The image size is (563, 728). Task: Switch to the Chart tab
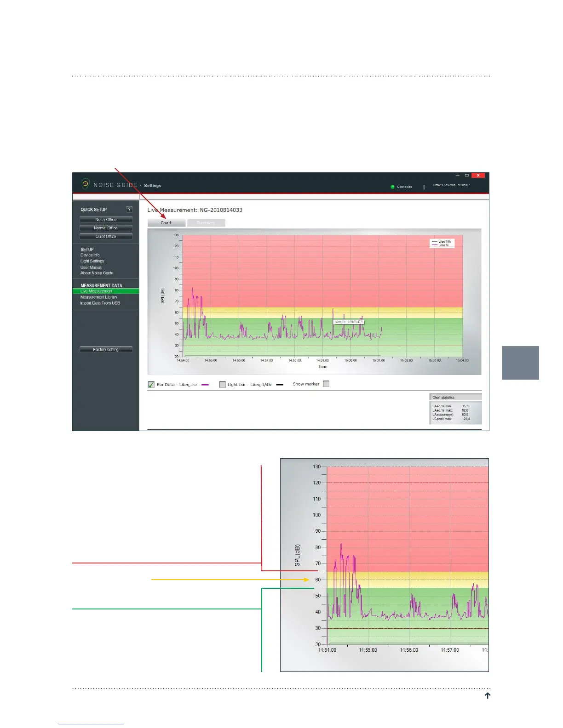click(x=166, y=223)
